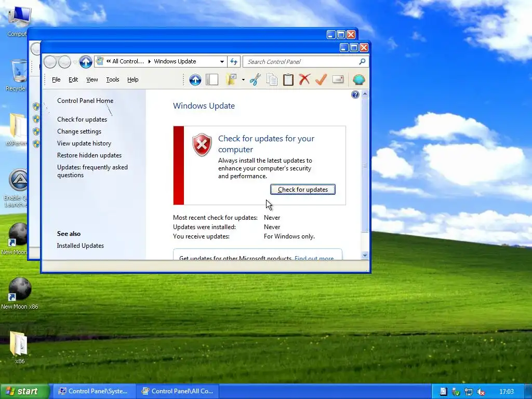Open Change settings link
This screenshot has height=399, width=532.
click(79, 131)
